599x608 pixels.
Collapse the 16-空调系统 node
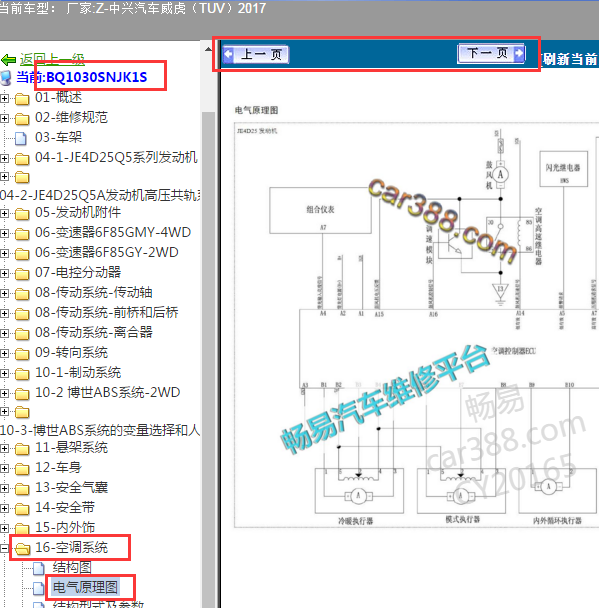[x=4, y=548]
